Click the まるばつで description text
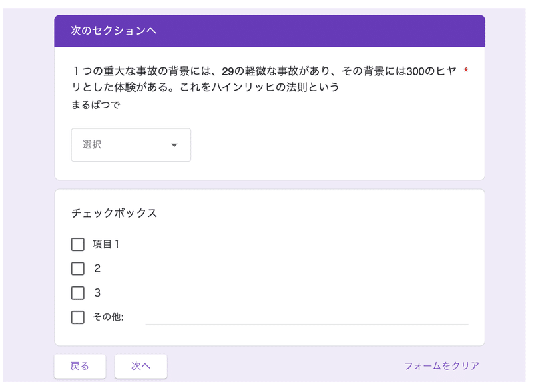This screenshot has height=392, width=534. click(x=95, y=105)
